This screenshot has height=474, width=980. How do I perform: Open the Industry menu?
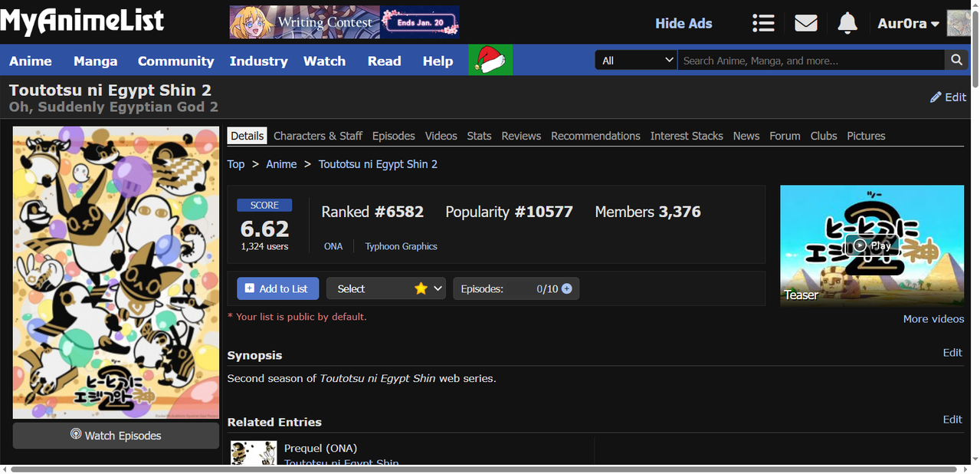[259, 61]
